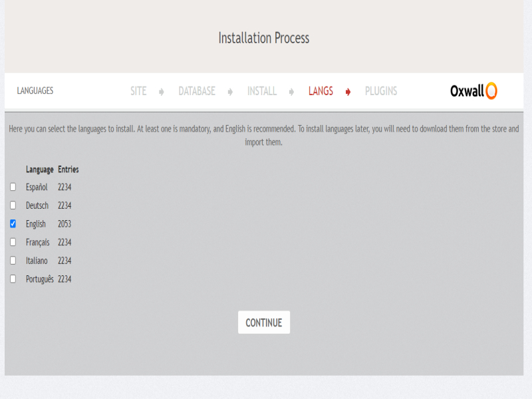532x399 pixels.
Task: Toggle the Português language checkbox
Action: [x=13, y=279]
